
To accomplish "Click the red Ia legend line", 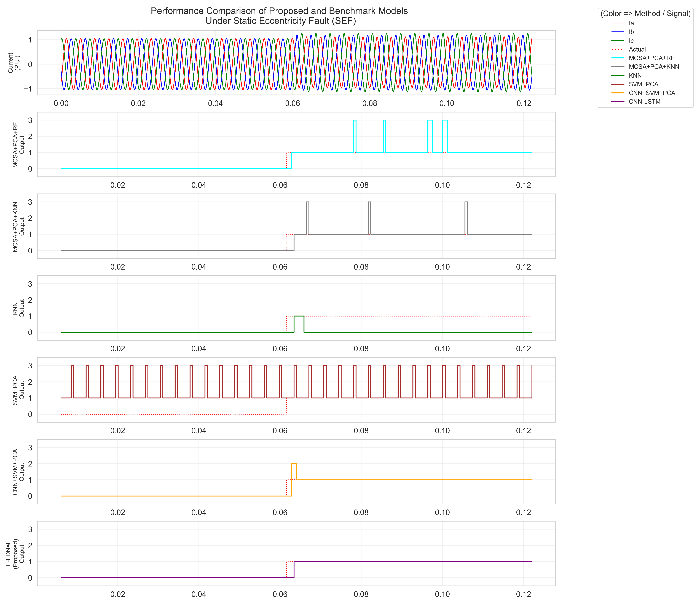I will click(618, 23).
